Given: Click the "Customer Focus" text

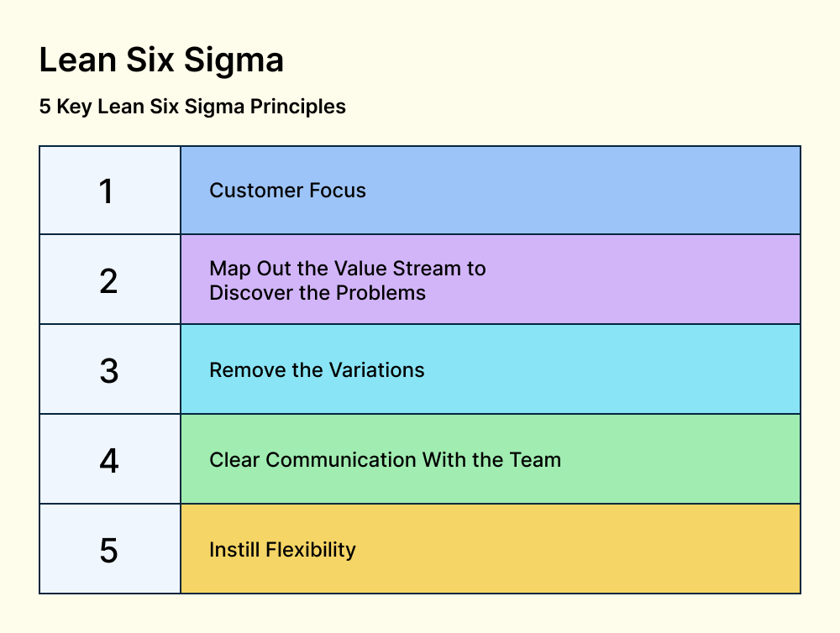Looking at the screenshot, I should coord(287,191).
